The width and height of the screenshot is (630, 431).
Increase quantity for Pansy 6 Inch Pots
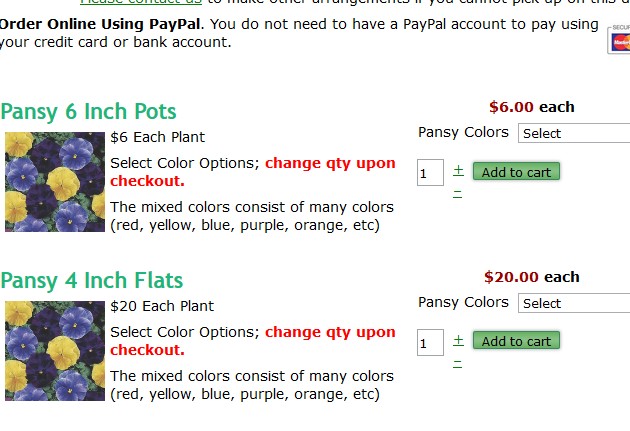pos(458,170)
